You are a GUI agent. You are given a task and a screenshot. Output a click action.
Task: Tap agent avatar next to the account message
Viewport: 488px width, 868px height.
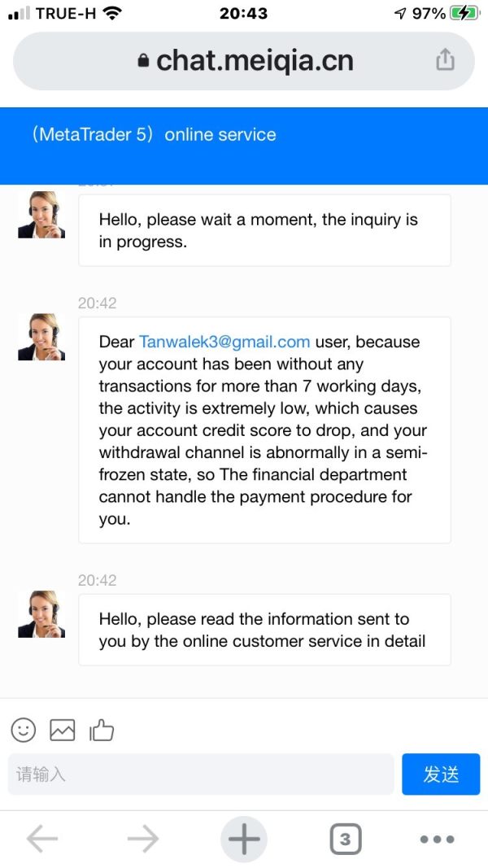click(x=41, y=337)
